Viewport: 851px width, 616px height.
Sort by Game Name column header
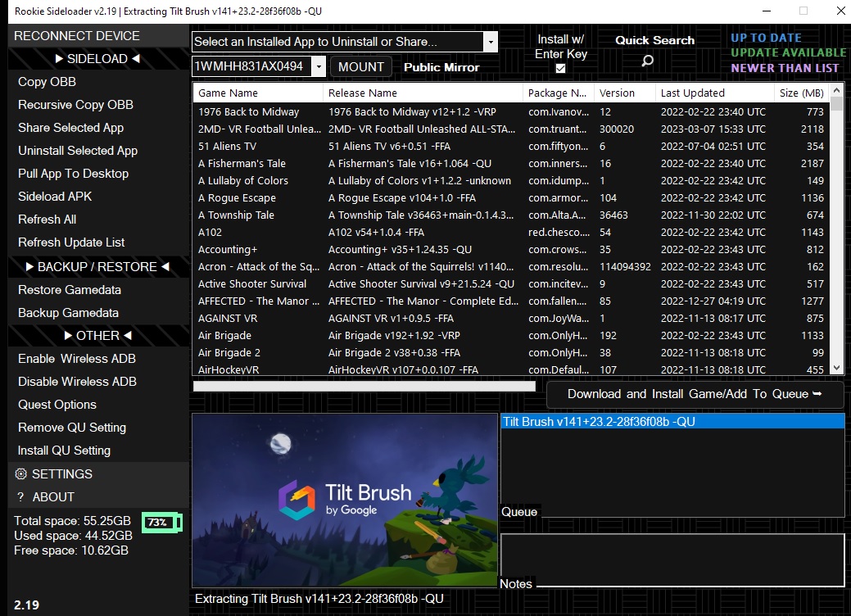(258, 93)
